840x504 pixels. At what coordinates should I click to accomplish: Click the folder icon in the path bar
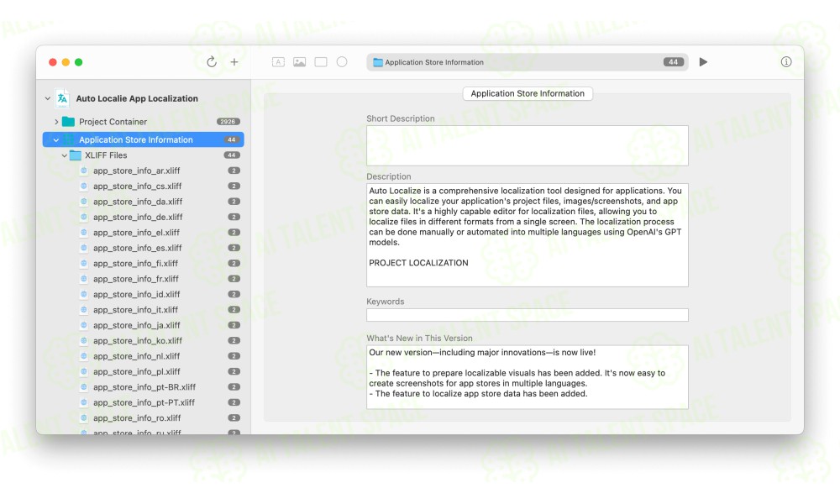coord(378,62)
